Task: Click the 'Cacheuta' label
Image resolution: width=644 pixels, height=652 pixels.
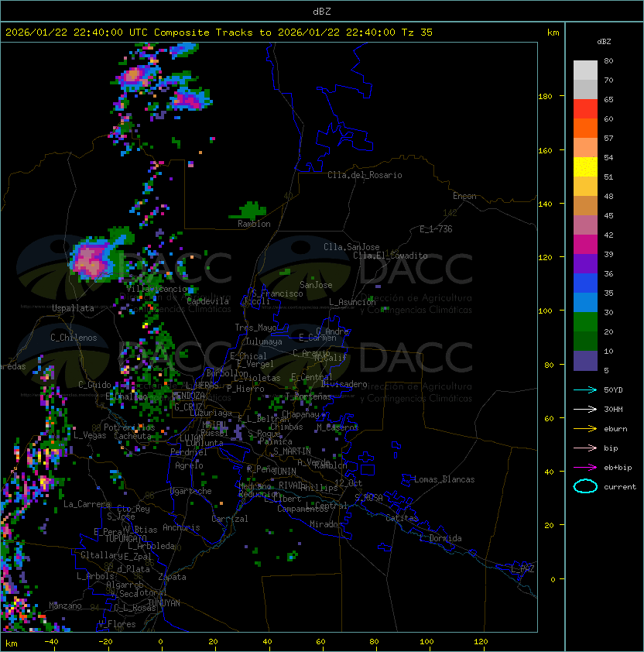Action: click(132, 436)
